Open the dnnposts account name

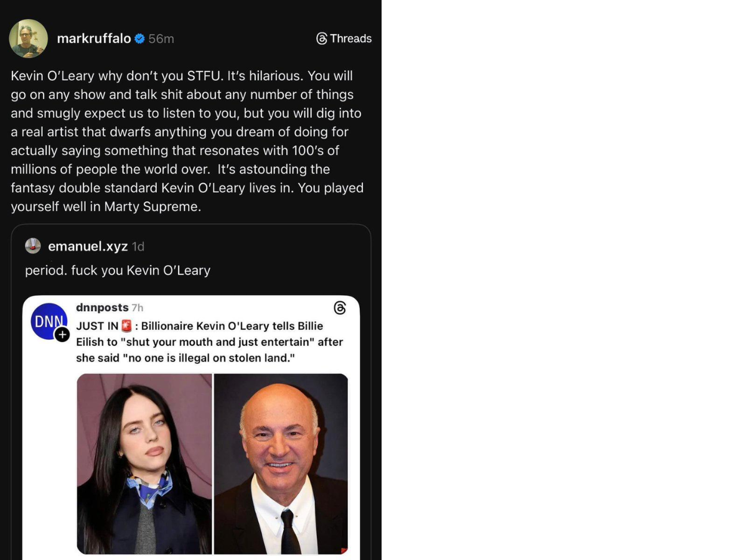click(x=102, y=307)
